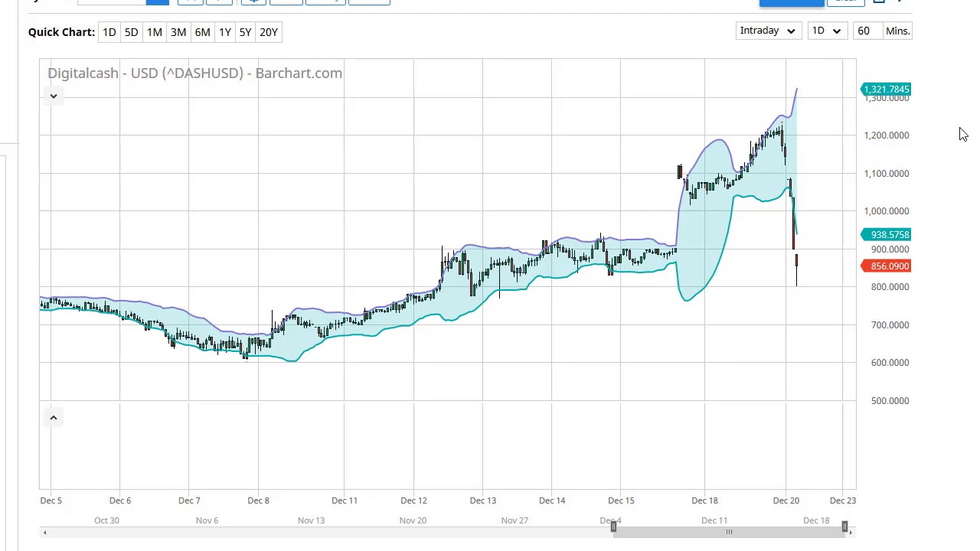This screenshot has height=551, width=980.
Task: Switch quick chart to 1M
Action: coord(155,32)
